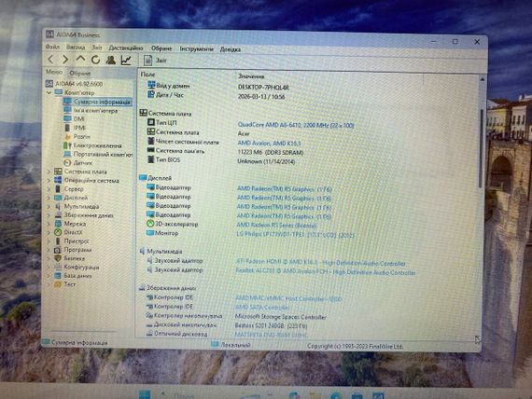Click the Конфігурація tree icon
Viewport: 532px width, 399px height.
pyautogui.click(x=58, y=268)
